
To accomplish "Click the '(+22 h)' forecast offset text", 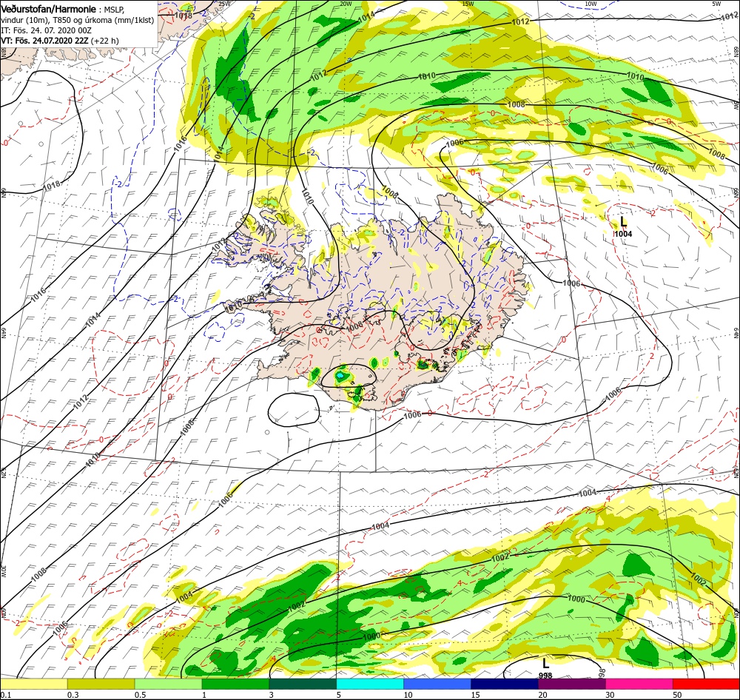I will click(x=105, y=41).
